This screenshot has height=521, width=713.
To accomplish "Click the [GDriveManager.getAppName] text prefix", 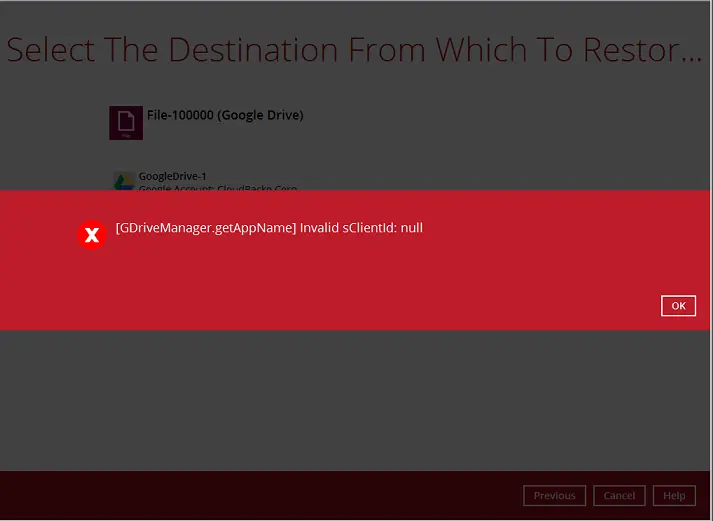I will pos(205,228).
